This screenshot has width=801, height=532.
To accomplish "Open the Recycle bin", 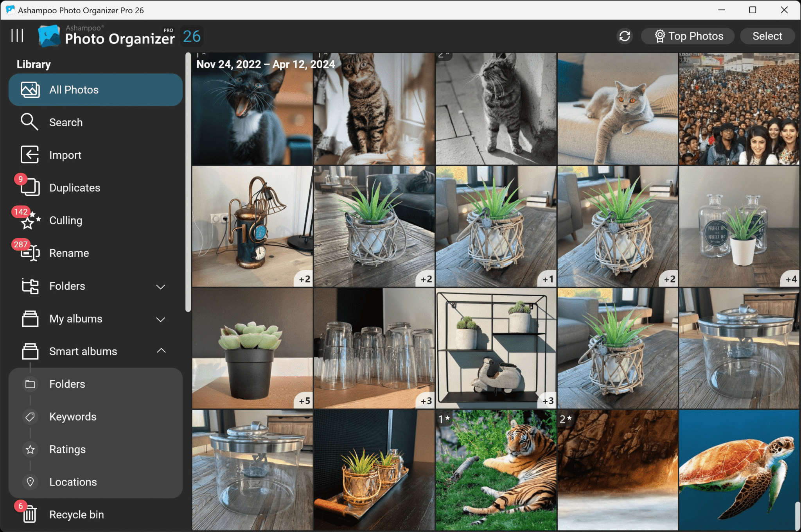I will [x=77, y=514].
